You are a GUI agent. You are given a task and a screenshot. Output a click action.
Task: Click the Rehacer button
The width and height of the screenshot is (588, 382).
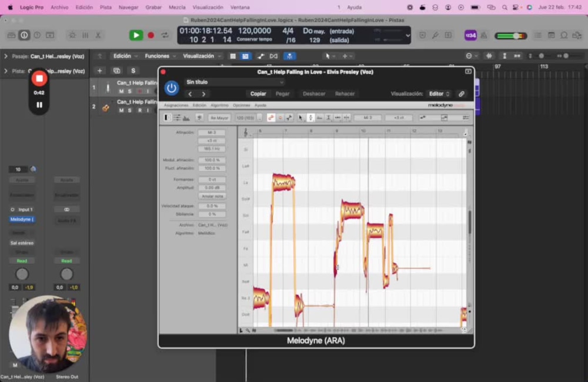coord(345,94)
